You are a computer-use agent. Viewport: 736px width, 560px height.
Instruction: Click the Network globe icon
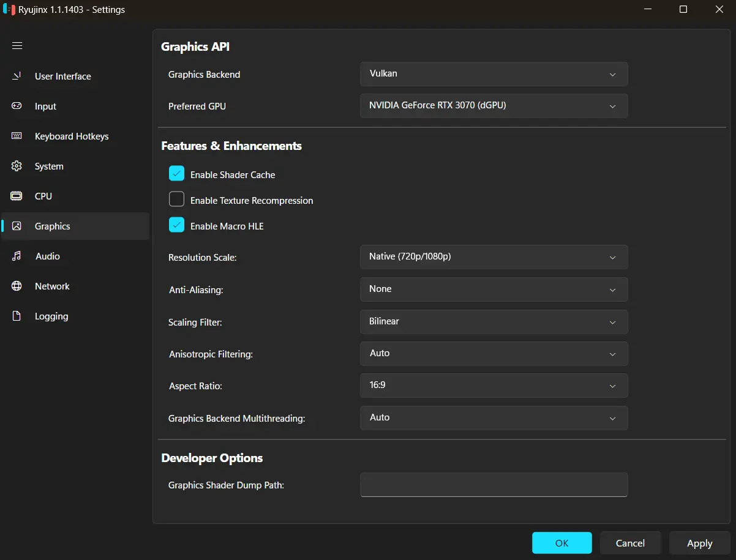point(17,286)
